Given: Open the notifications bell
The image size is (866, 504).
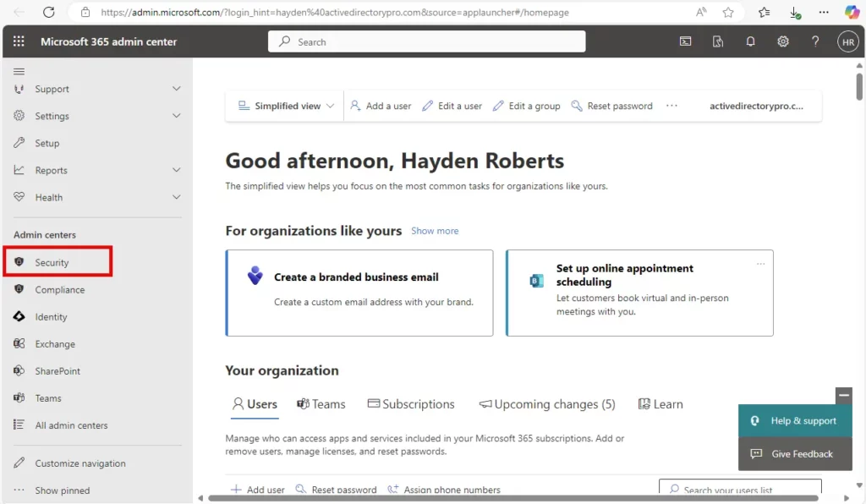Looking at the screenshot, I should point(751,41).
